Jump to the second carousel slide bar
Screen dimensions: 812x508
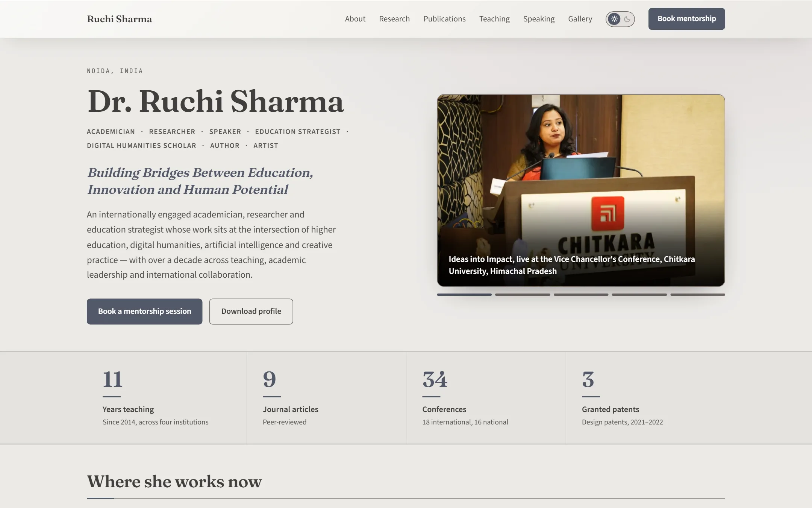click(x=523, y=295)
